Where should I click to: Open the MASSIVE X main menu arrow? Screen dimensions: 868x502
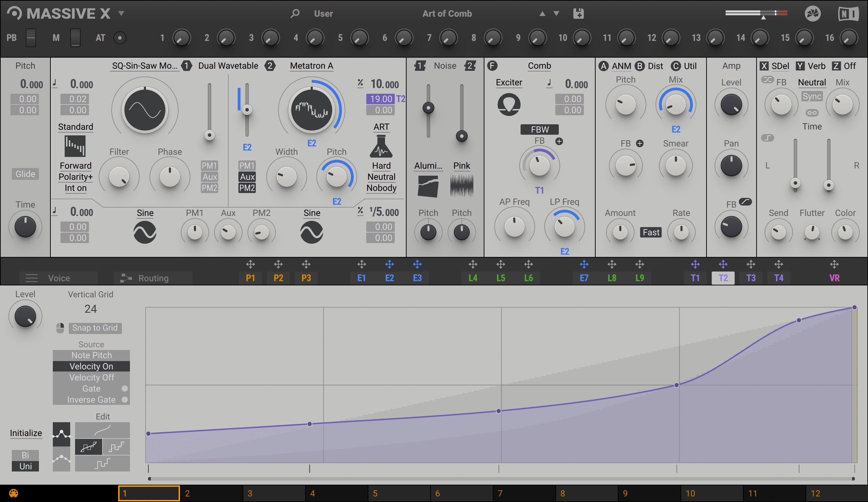(121, 14)
